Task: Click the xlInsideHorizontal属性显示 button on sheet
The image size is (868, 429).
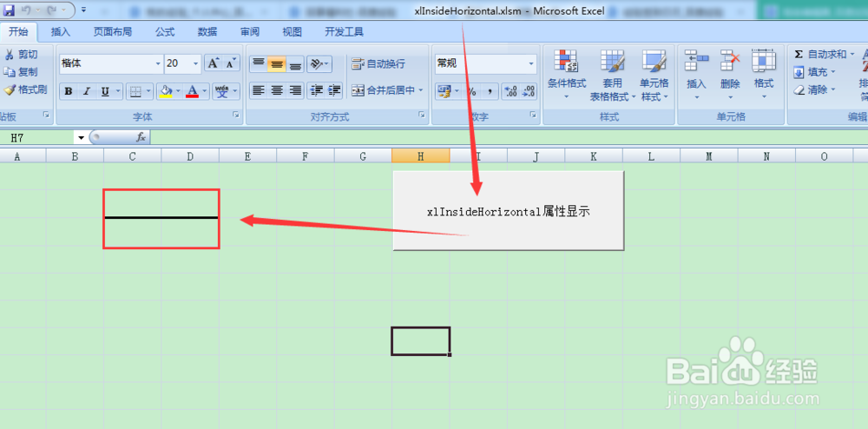Action: click(x=508, y=211)
